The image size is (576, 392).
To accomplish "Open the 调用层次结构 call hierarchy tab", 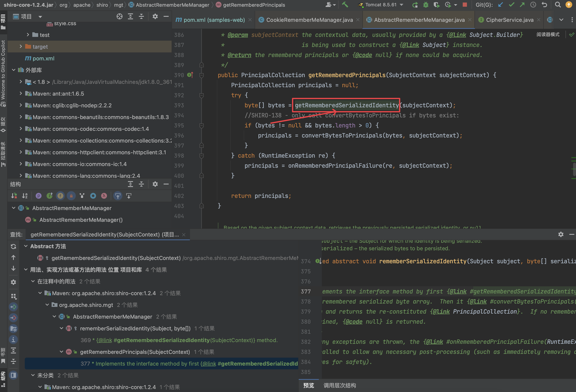I will (340, 385).
